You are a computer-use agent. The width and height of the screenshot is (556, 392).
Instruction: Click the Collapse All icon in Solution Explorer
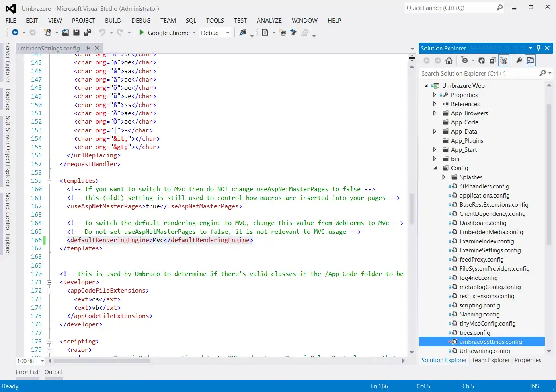tap(493, 60)
